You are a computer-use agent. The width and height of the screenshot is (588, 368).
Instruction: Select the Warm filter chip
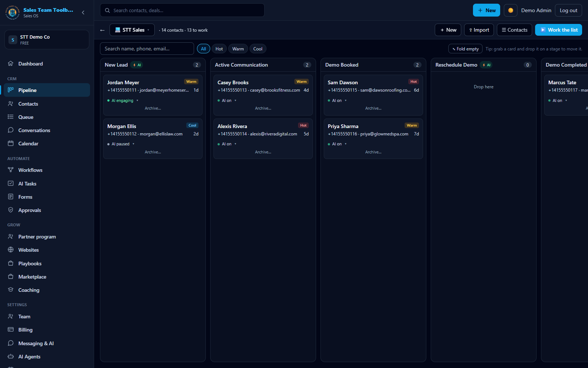(x=238, y=49)
